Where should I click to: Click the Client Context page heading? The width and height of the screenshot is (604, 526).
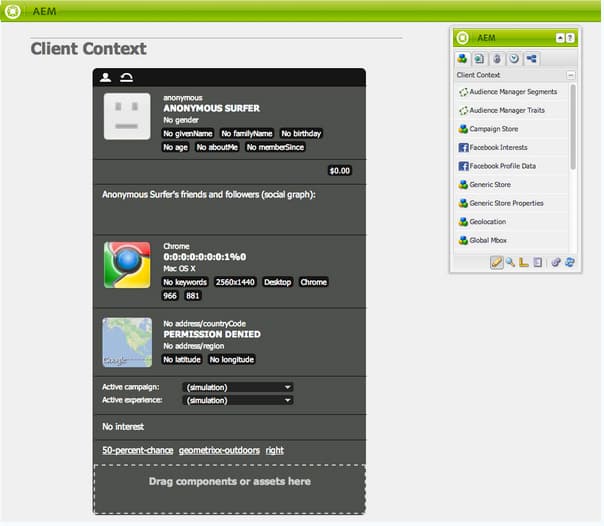coord(88,49)
